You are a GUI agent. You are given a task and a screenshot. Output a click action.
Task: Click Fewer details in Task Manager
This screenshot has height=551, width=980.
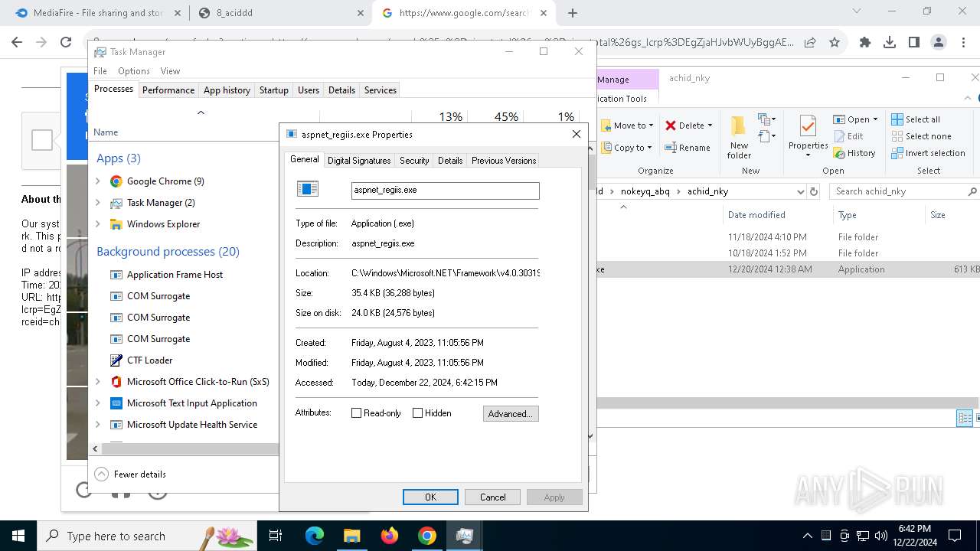[130, 474]
